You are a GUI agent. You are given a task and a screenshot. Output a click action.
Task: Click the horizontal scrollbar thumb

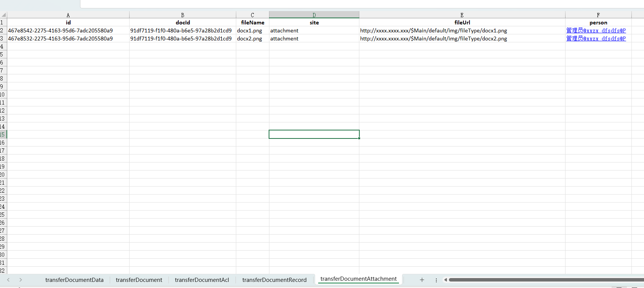point(546,280)
